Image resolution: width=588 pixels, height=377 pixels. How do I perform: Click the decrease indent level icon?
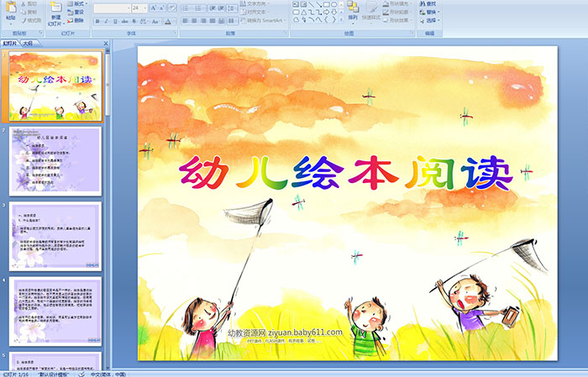click(x=213, y=8)
